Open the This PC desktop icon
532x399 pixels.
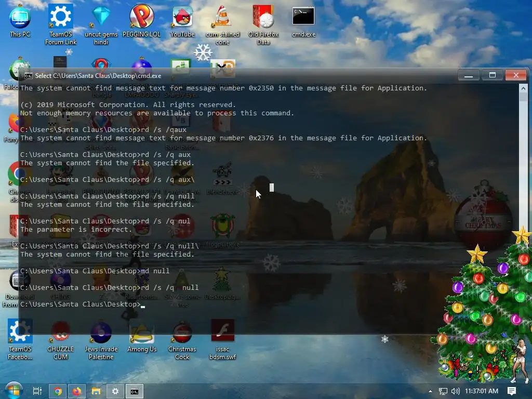[20, 20]
